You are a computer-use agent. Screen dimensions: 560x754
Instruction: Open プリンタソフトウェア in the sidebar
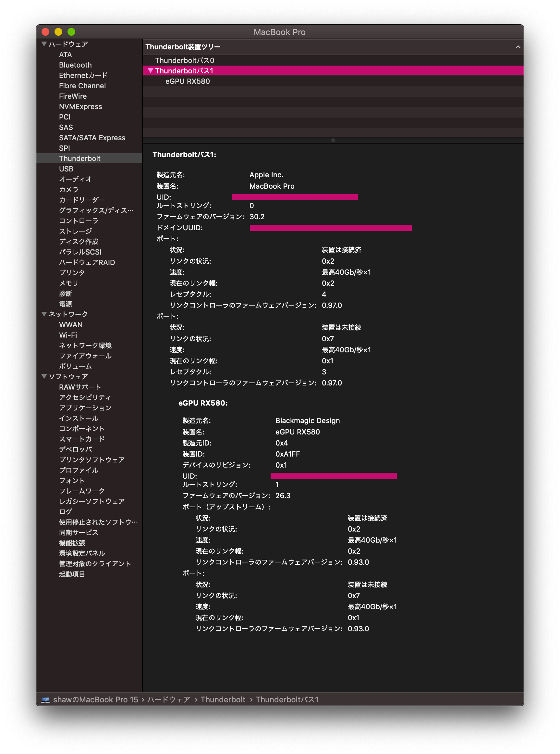[x=92, y=459]
